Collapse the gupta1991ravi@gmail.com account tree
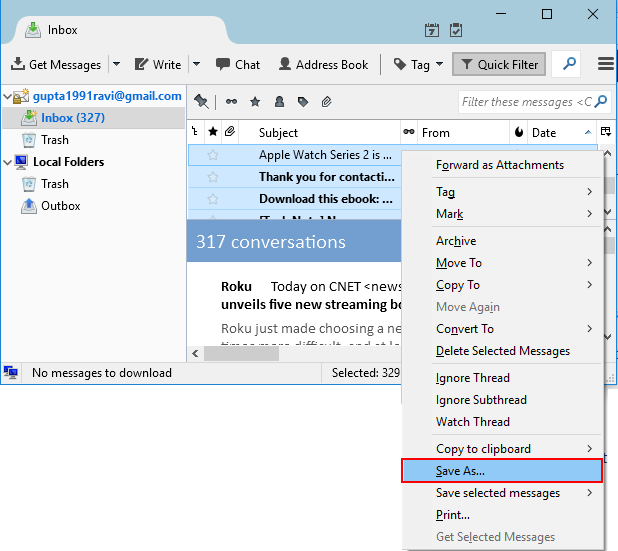This screenshot has width=618, height=551. click(x=5, y=97)
